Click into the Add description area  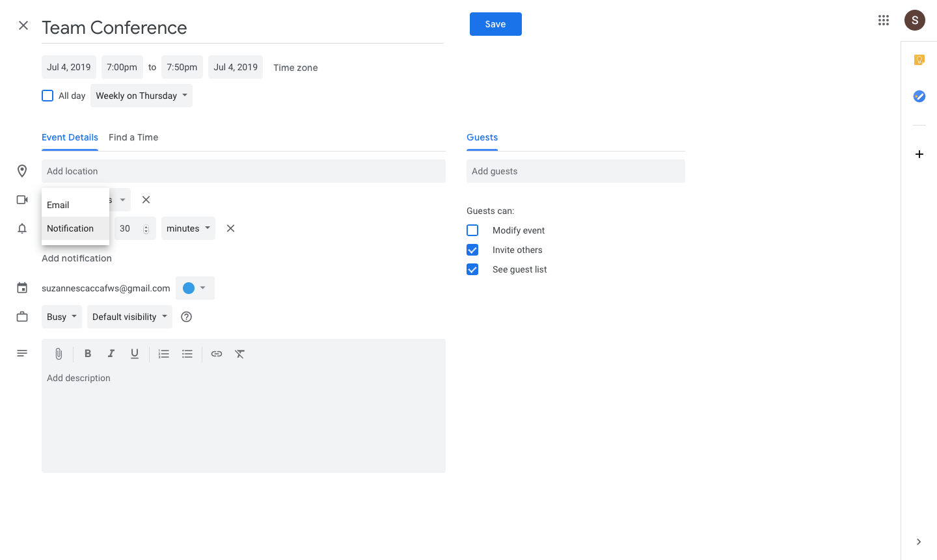click(243, 420)
